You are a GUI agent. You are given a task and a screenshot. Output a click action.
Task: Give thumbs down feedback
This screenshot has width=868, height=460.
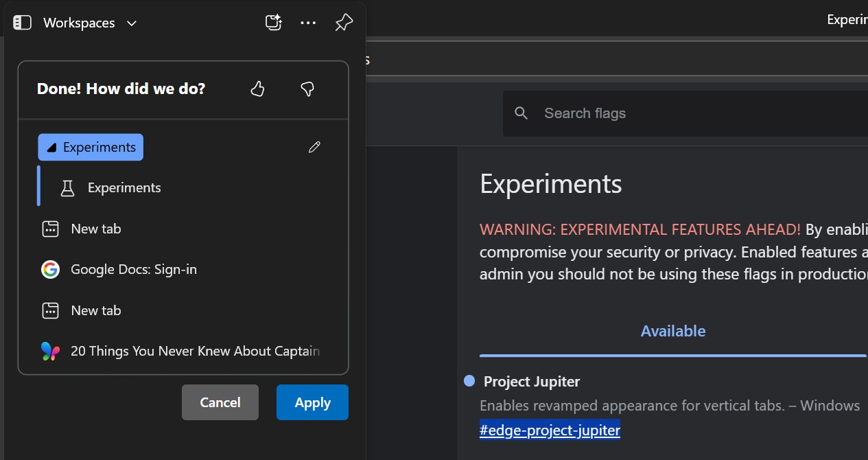pyautogui.click(x=307, y=89)
